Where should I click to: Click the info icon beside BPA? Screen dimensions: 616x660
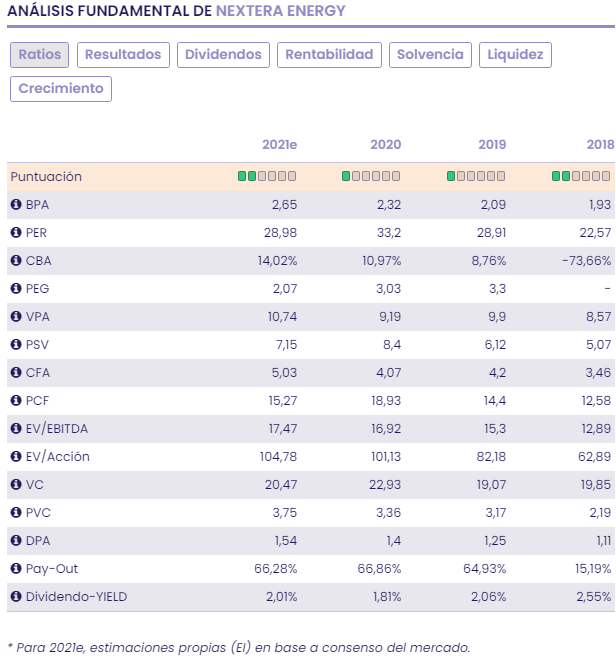[16, 205]
